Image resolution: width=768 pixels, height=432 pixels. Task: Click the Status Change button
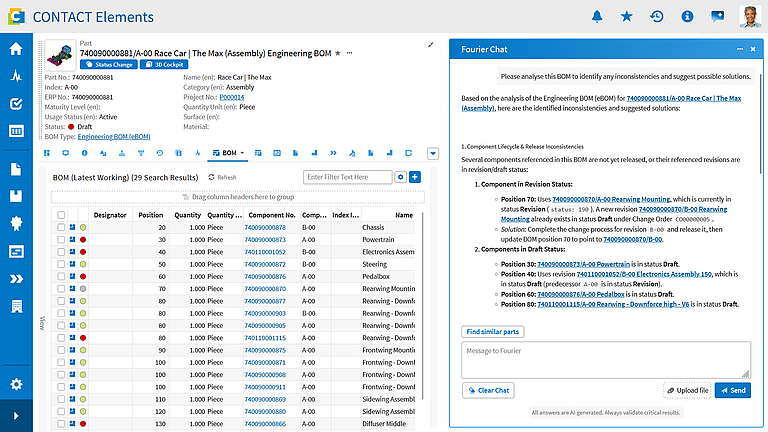tap(109, 65)
